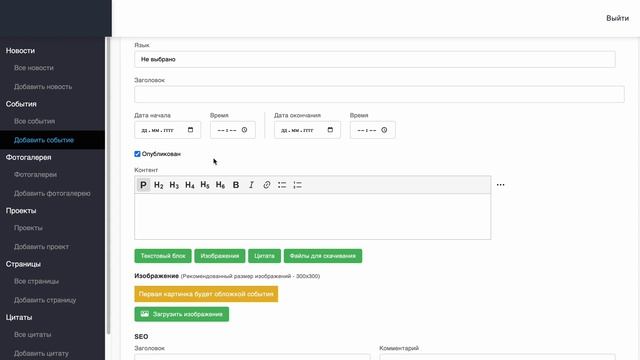Screen dimensions: 640x360
Task: Open Все новости in sidebar
Action: [x=34, y=68]
